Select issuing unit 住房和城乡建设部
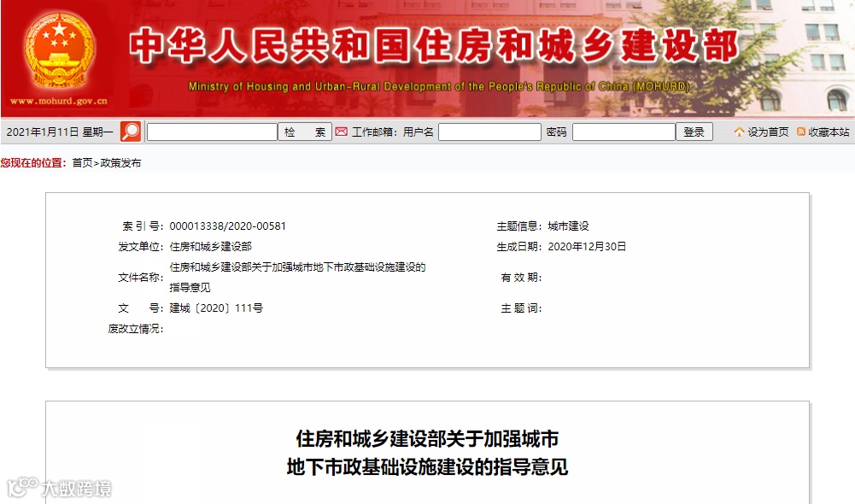 tap(210, 247)
